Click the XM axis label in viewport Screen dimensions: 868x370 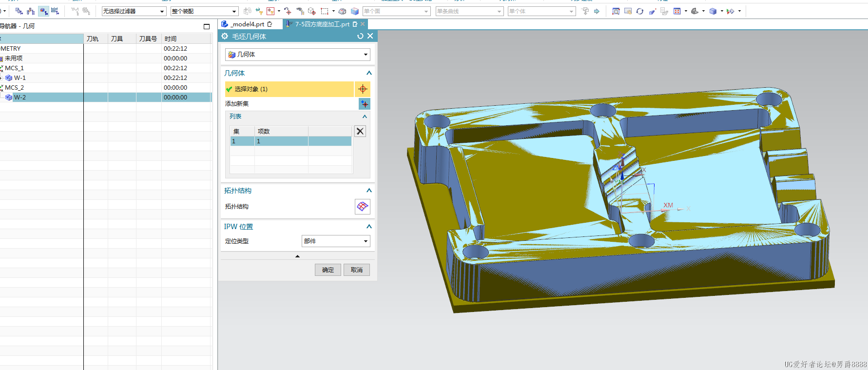pyautogui.click(x=668, y=205)
